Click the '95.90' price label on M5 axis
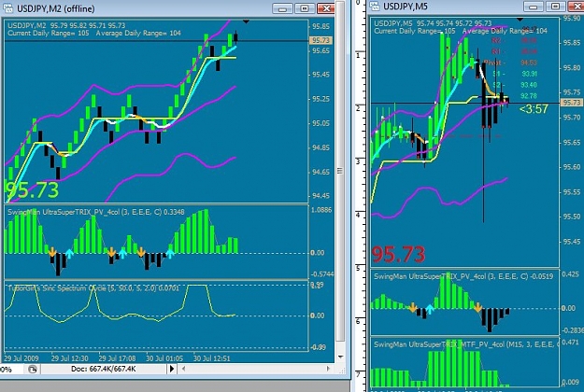584x392 pixels. click(x=572, y=19)
